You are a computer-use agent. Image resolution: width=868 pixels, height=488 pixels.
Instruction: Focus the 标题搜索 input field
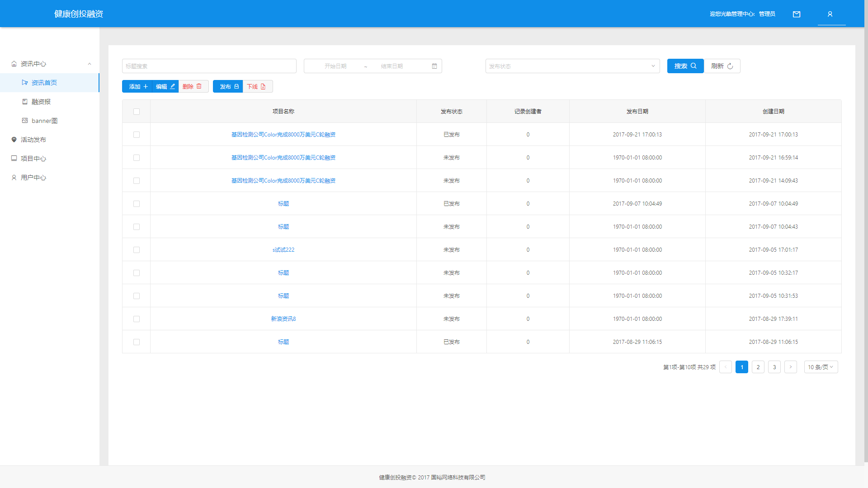click(209, 66)
